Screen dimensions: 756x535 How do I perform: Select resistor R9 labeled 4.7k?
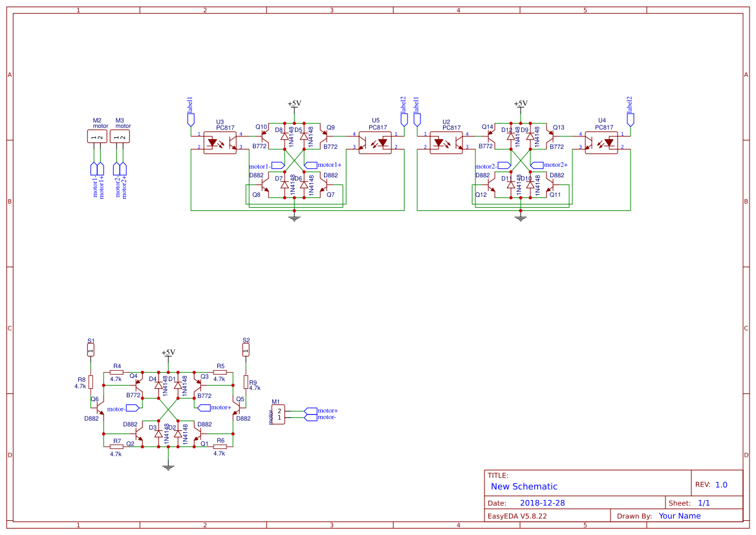pyautogui.click(x=247, y=383)
